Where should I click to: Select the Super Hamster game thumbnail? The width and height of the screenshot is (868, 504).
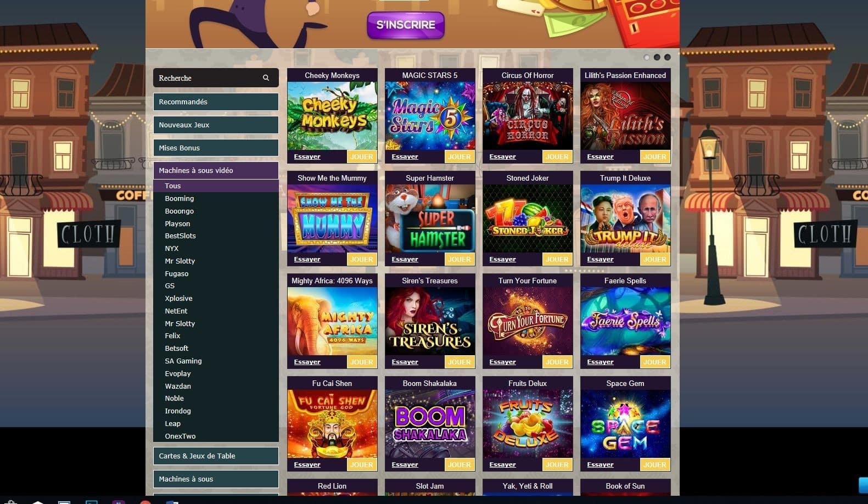pyautogui.click(x=430, y=219)
